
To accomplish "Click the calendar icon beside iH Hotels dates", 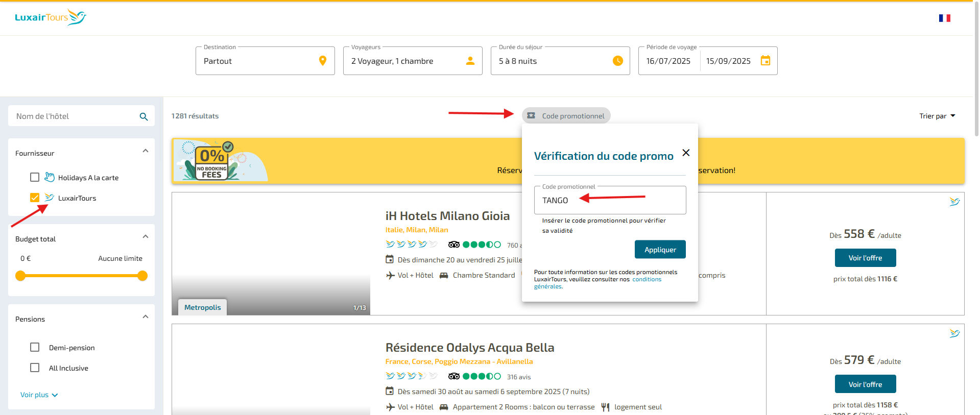I will coord(390,259).
